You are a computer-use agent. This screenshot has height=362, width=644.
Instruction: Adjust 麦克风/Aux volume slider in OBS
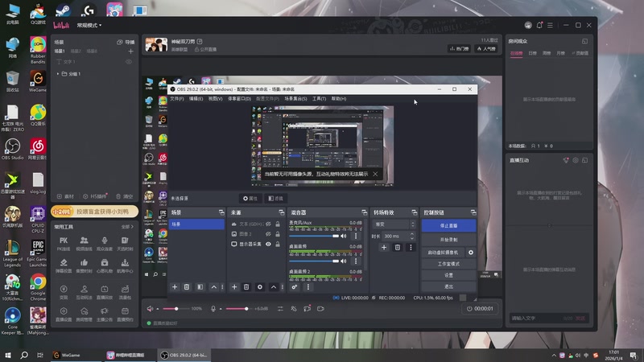coord(314,236)
